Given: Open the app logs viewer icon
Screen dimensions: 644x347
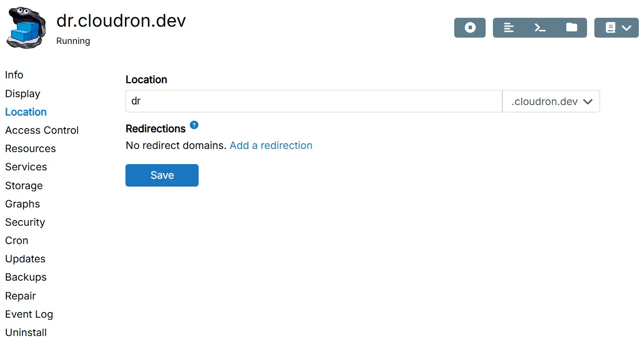Looking at the screenshot, I should coord(509,28).
